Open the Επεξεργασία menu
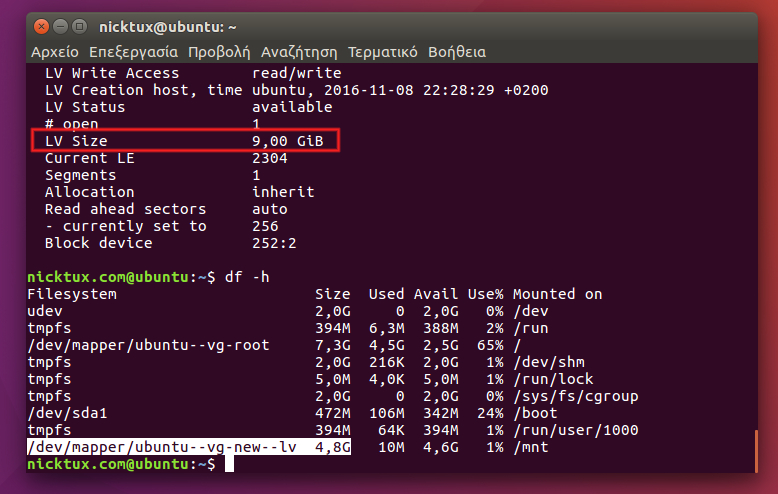The width and height of the screenshot is (778, 494). click(133, 52)
